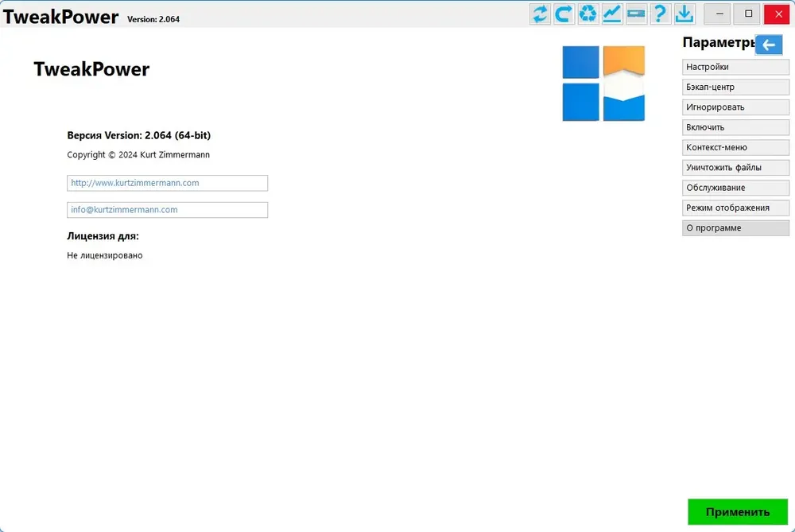This screenshot has width=795, height=532.
Task: Click the Параметры panel heading
Action: (719, 43)
